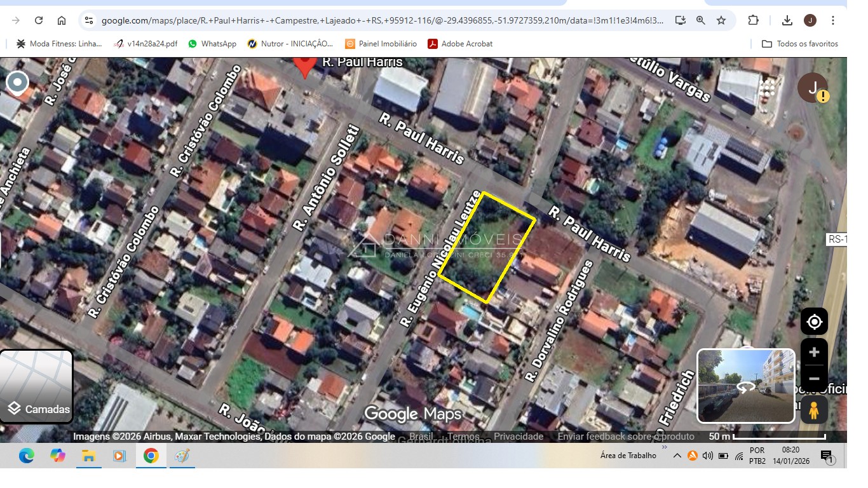The width and height of the screenshot is (868, 488).
Task: Click the address bar URL field
Action: [381, 20]
